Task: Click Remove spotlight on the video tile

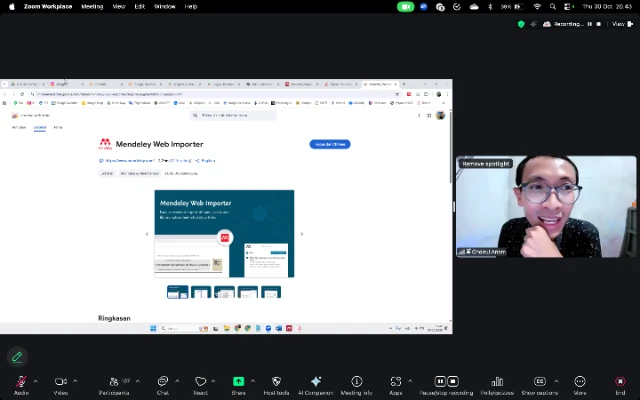Action: [486, 163]
